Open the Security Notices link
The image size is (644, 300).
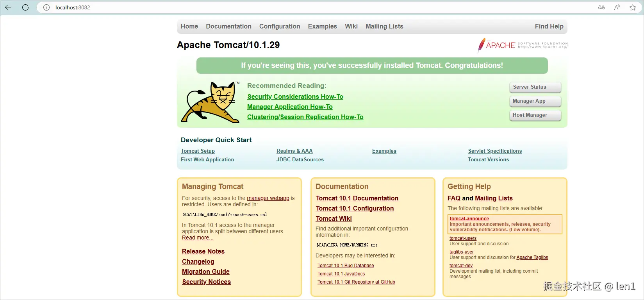pos(206,282)
